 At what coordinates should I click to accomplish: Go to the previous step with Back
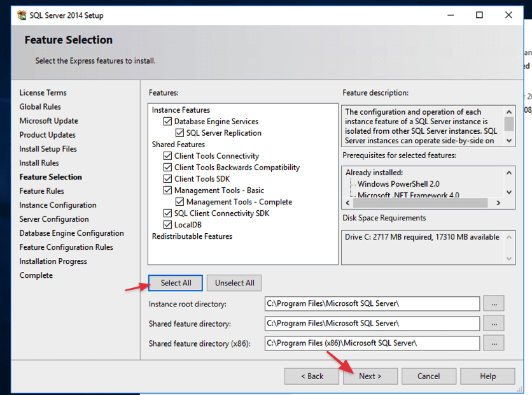click(x=311, y=376)
